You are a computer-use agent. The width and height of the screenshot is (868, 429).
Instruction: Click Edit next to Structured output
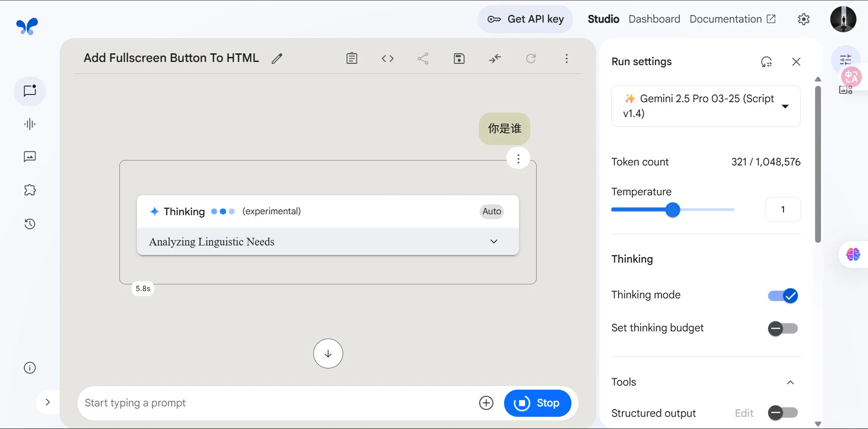tap(744, 413)
